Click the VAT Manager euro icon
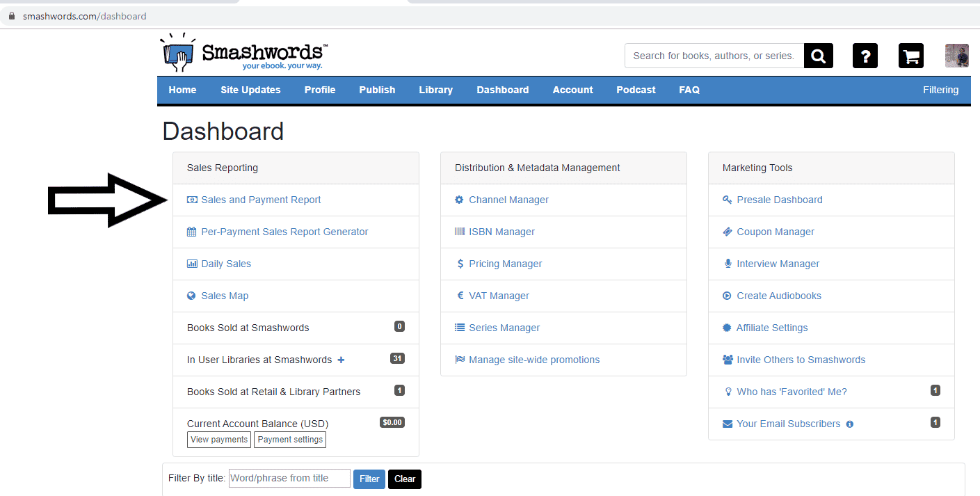Image resolution: width=980 pixels, height=496 pixels. (460, 296)
